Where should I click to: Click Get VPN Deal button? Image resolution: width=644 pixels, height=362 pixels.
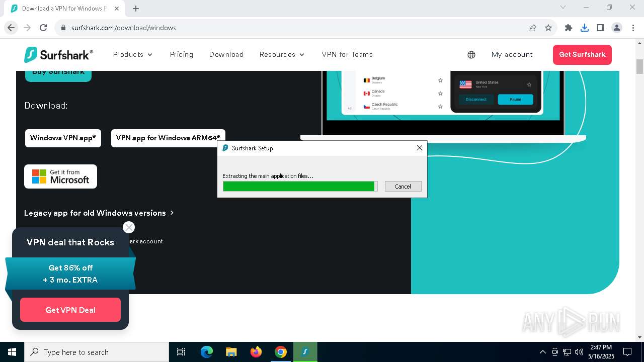coord(70,310)
